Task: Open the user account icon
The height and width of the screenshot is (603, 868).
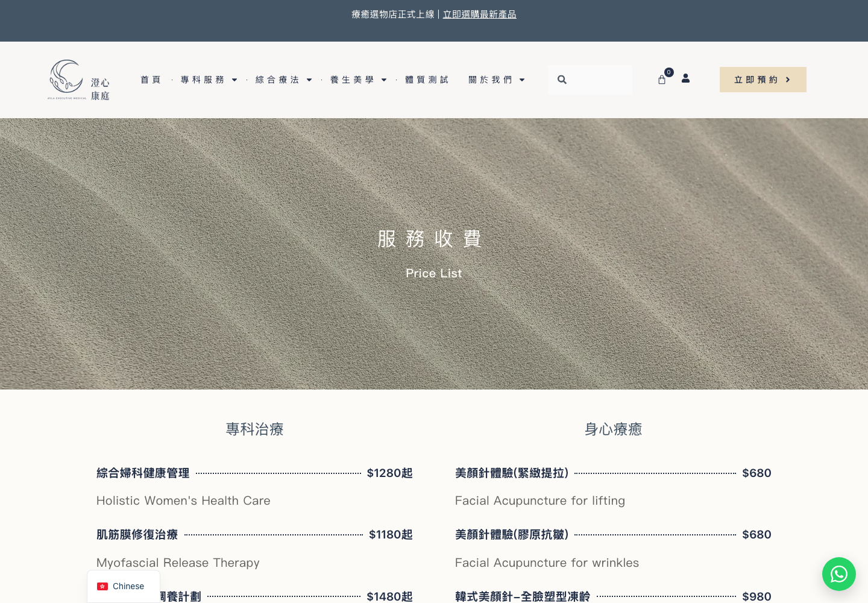Action: [685, 78]
